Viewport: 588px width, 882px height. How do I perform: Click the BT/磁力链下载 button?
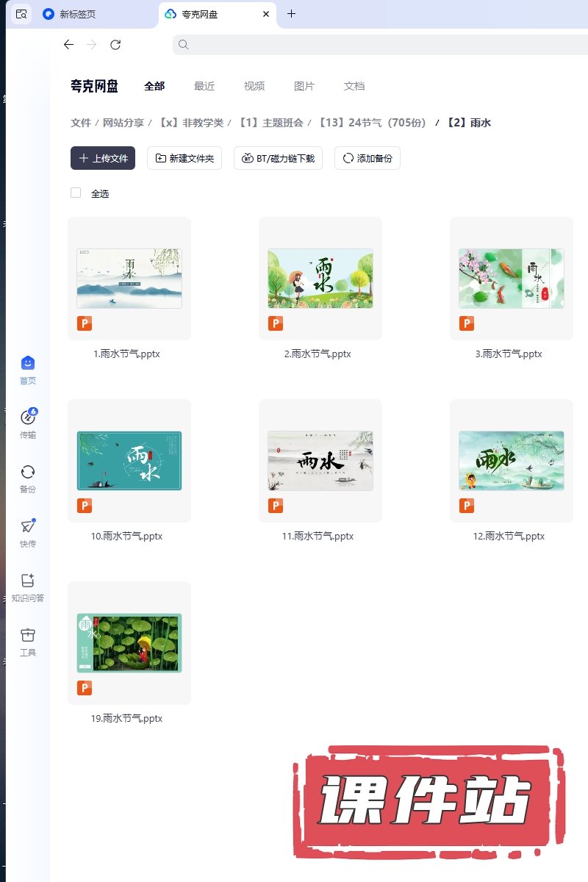pyautogui.click(x=278, y=158)
